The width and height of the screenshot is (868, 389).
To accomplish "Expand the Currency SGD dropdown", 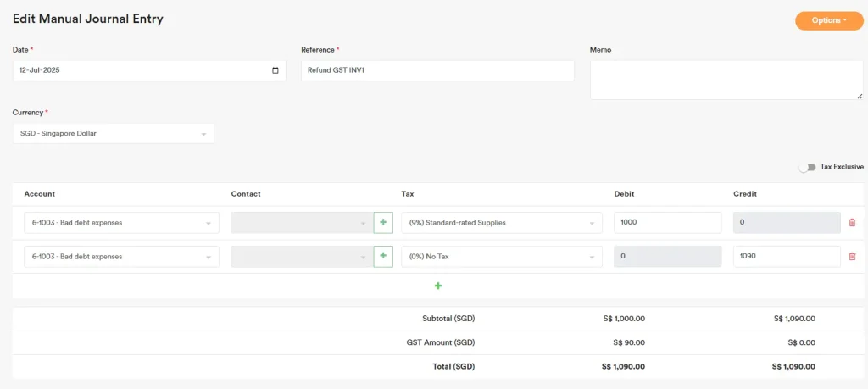I will 113,134.
